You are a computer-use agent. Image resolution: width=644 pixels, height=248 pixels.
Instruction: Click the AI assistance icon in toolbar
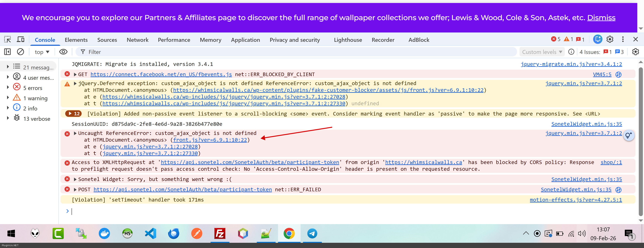click(x=597, y=39)
